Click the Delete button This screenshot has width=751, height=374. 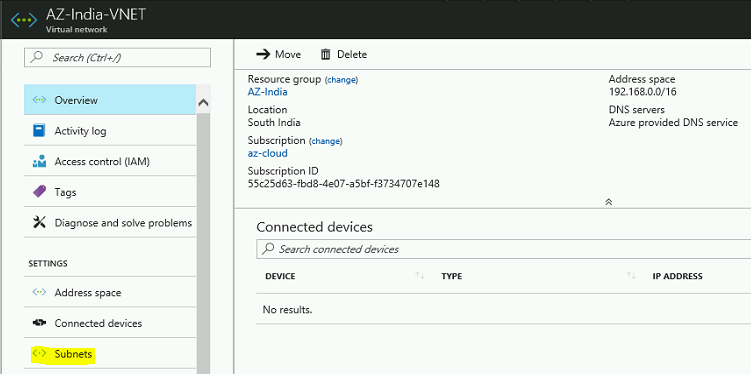343,54
